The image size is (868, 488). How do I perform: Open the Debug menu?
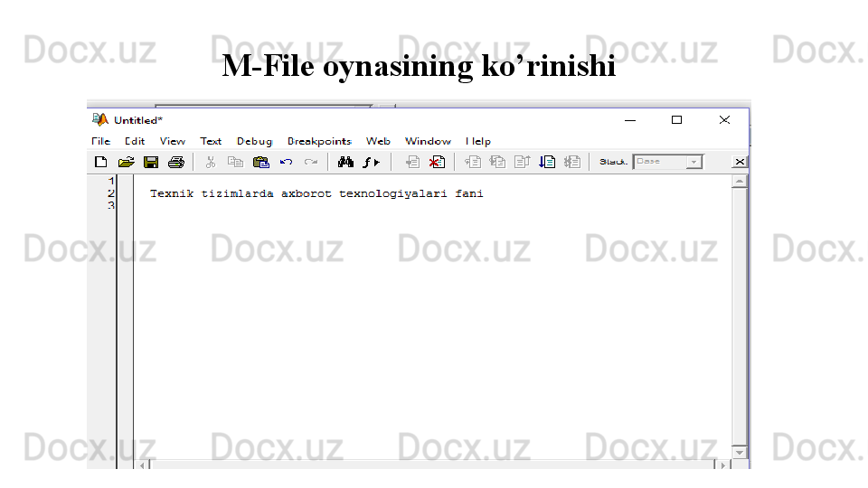pos(255,141)
